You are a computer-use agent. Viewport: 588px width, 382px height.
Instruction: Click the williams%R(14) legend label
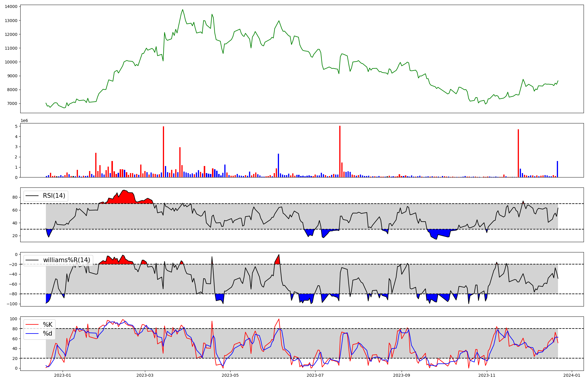coord(67,260)
